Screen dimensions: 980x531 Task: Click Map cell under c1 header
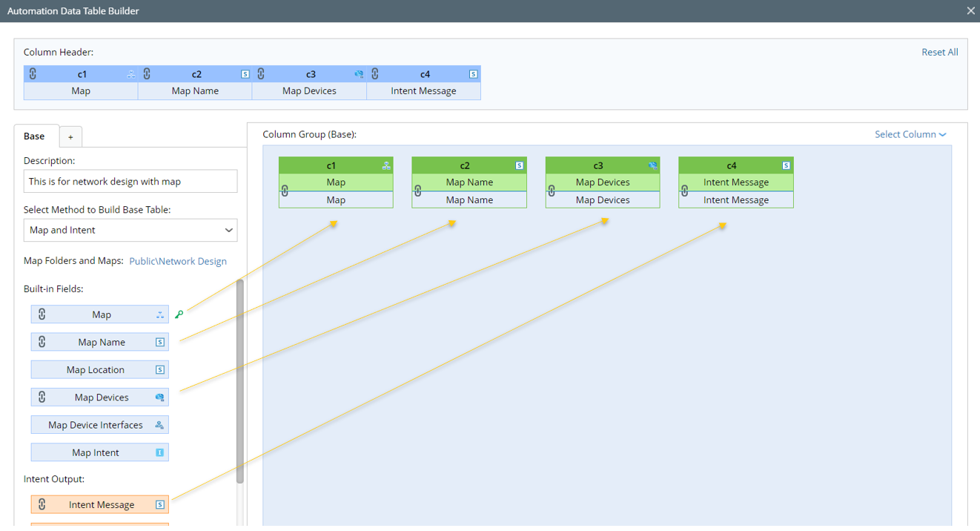coord(81,90)
